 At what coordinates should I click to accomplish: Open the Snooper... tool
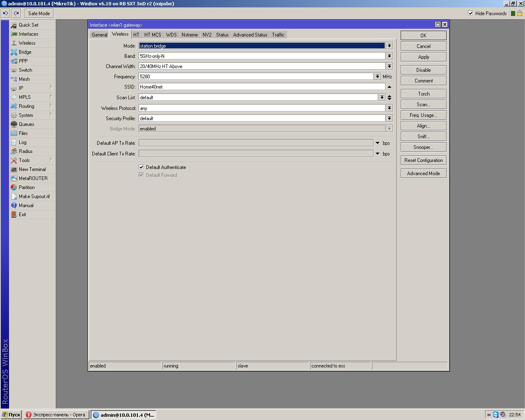coord(423,147)
